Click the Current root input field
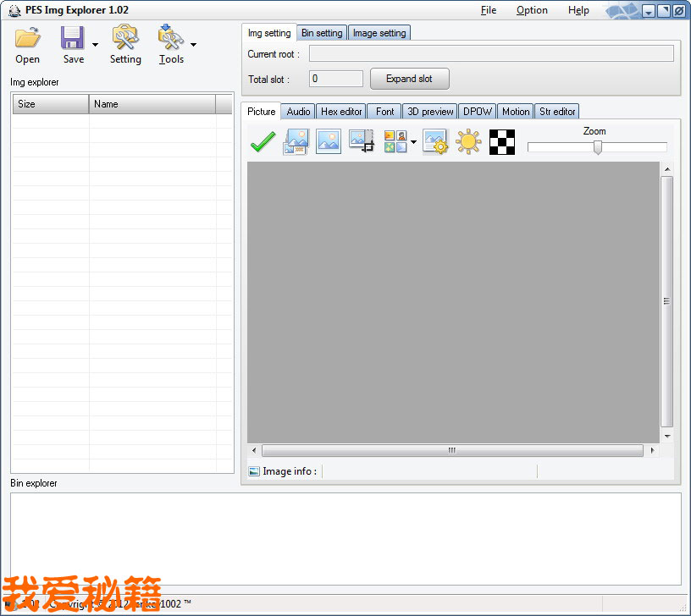This screenshot has height=616, width=691. [x=491, y=54]
